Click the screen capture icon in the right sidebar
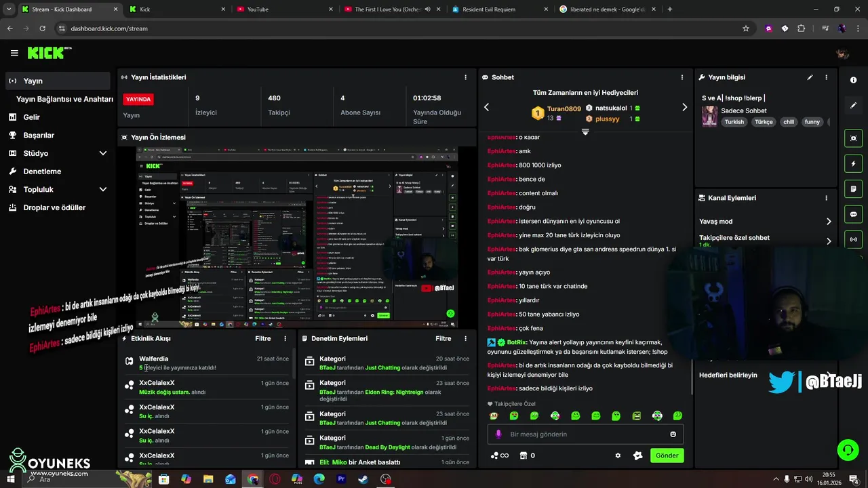The width and height of the screenshot is (868, 488). tap(853, 138)
